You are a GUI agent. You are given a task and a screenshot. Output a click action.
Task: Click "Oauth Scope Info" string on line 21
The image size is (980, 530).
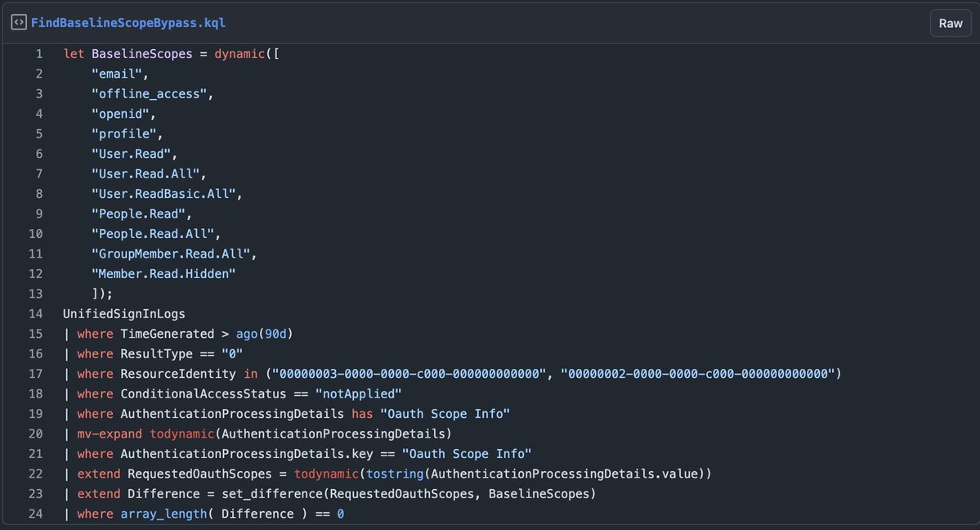coord(467,454)
